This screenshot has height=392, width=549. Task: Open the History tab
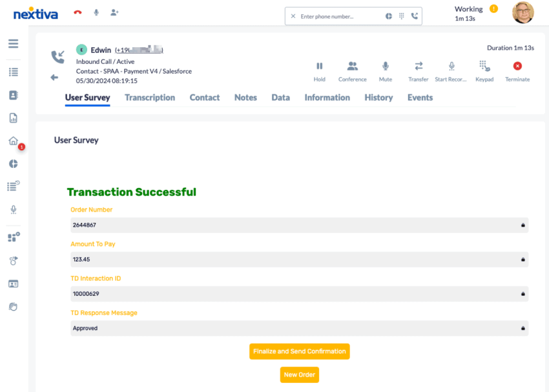pyautogui.click(x=378, y=98)
